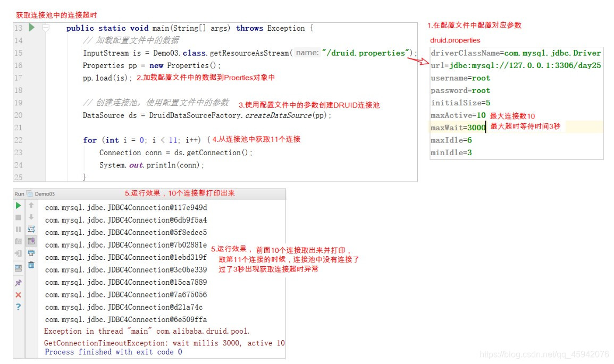Click the 'maxIdle=6' property

(451, 140)
